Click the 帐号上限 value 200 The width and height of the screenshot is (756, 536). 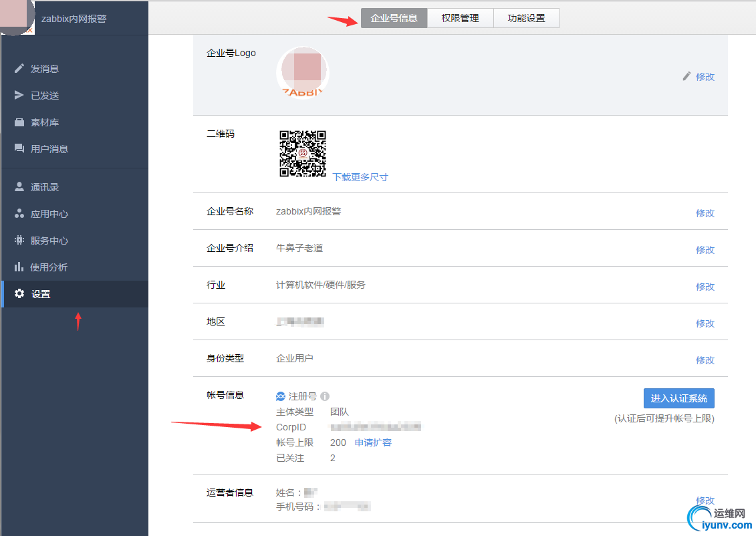click(x=338, y=442)
